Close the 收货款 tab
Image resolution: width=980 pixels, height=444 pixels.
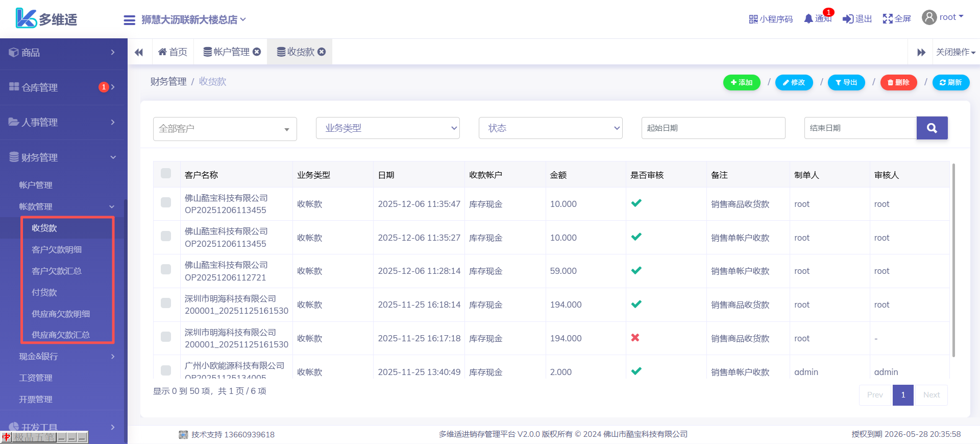[322, 52]
